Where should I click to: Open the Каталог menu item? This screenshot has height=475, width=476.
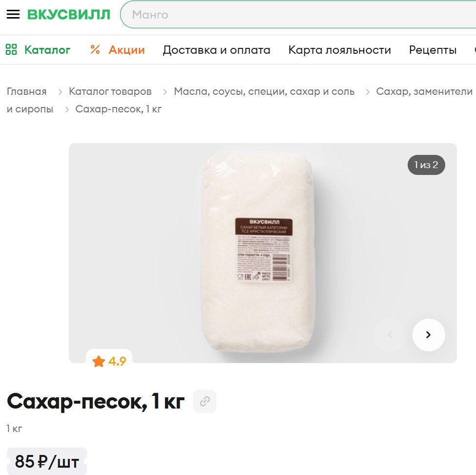[47, 50]
